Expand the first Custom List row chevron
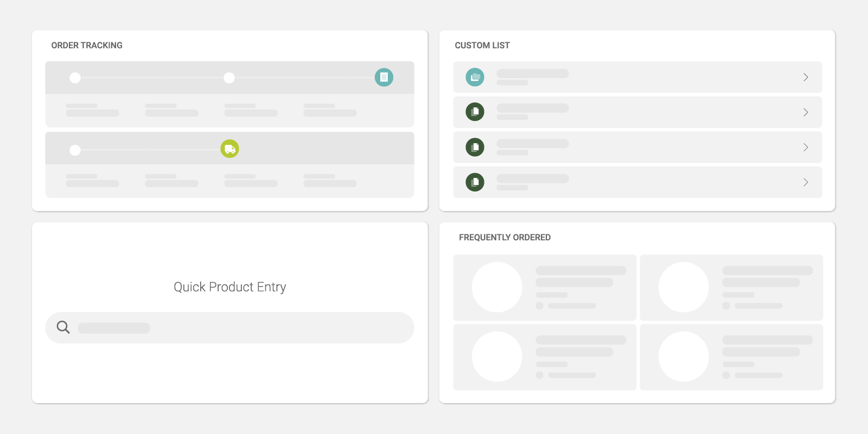This screenshot has height=434, width=868. tap(806, 77)
